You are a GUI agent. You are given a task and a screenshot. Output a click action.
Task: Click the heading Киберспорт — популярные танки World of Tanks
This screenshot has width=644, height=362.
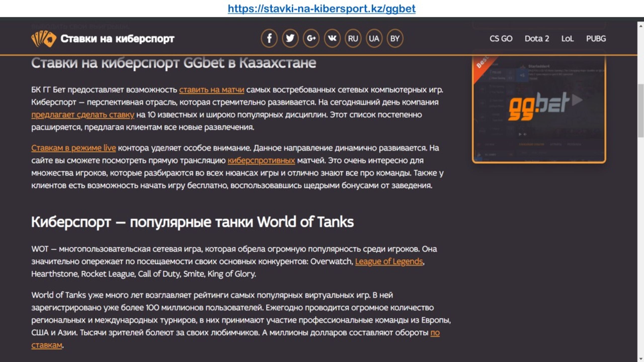coord(192,222)
